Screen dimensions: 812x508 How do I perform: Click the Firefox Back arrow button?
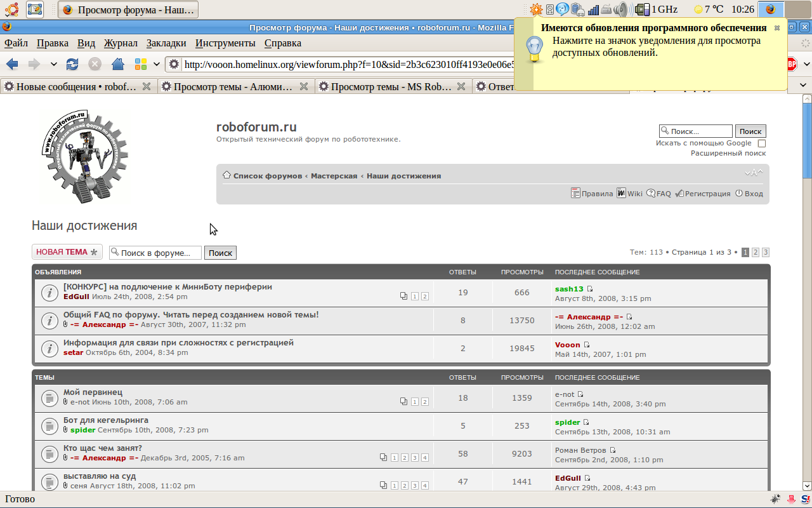[12, 64]
